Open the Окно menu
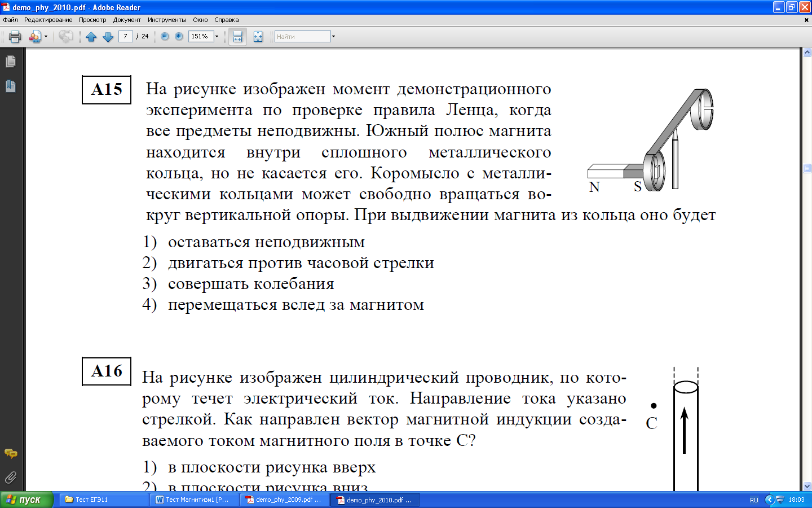 200,20
